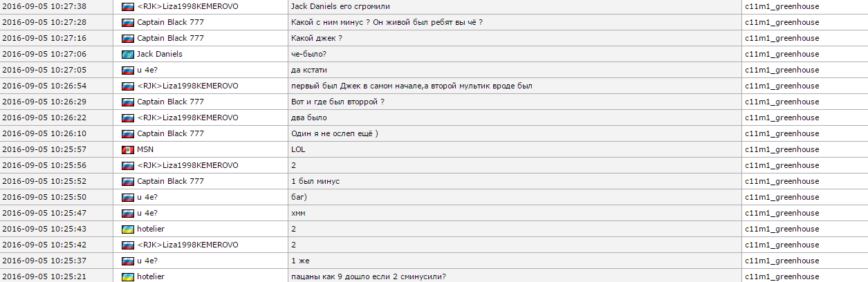Click the Russian flag in the 10:25:37 row
868x282 pixels.
point(127,261)
